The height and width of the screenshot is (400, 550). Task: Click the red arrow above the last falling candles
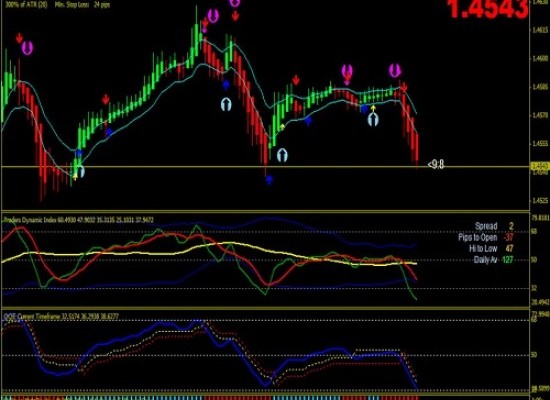click(x=404, y=86)
